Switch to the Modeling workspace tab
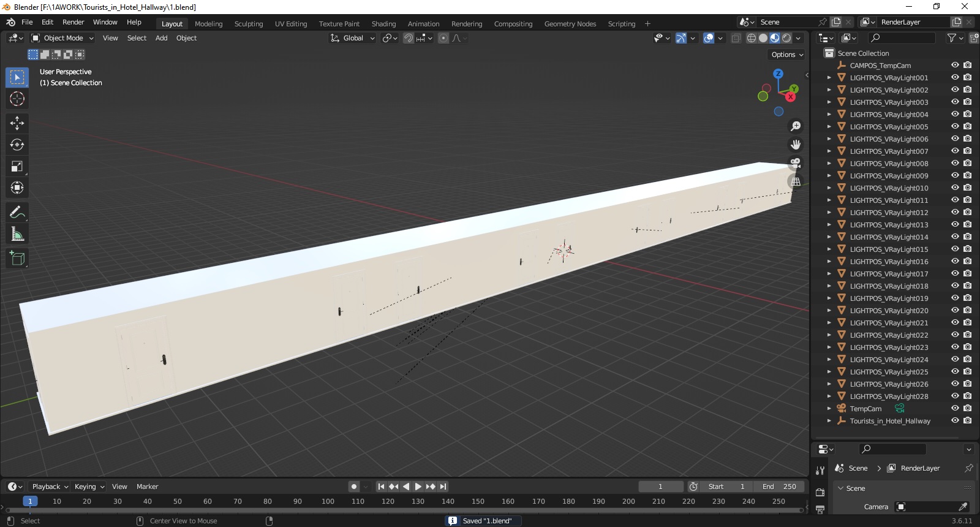 click(208, 24)
